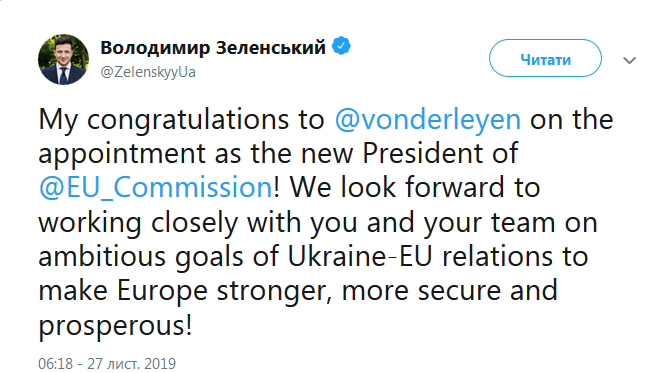
Task: Click the word 'closely' in the tweet
Action: (194, 223)
